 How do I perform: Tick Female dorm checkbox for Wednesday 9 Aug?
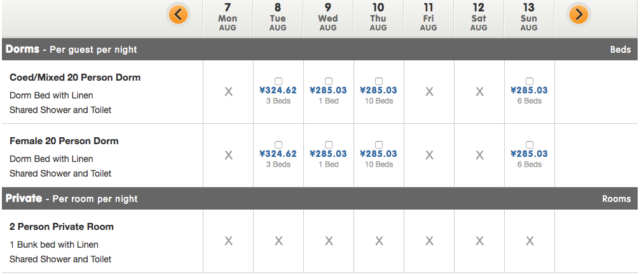(x=329, y=145)
